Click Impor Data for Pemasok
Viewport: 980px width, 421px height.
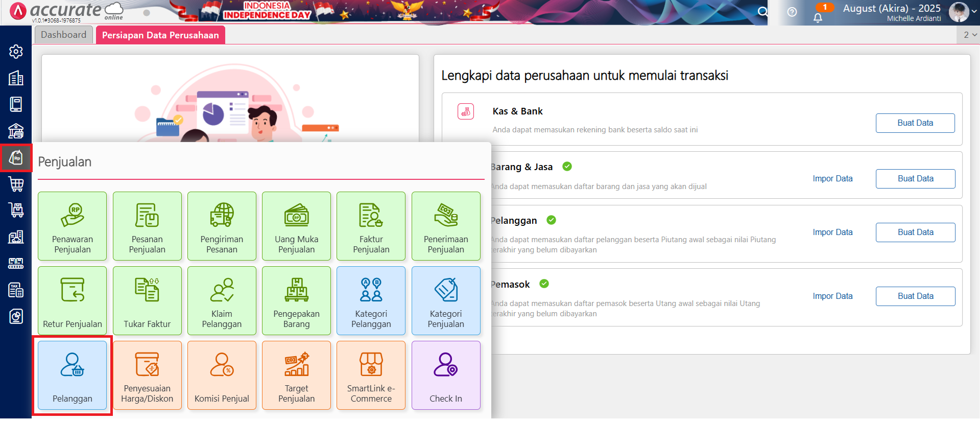click(833, 296)
